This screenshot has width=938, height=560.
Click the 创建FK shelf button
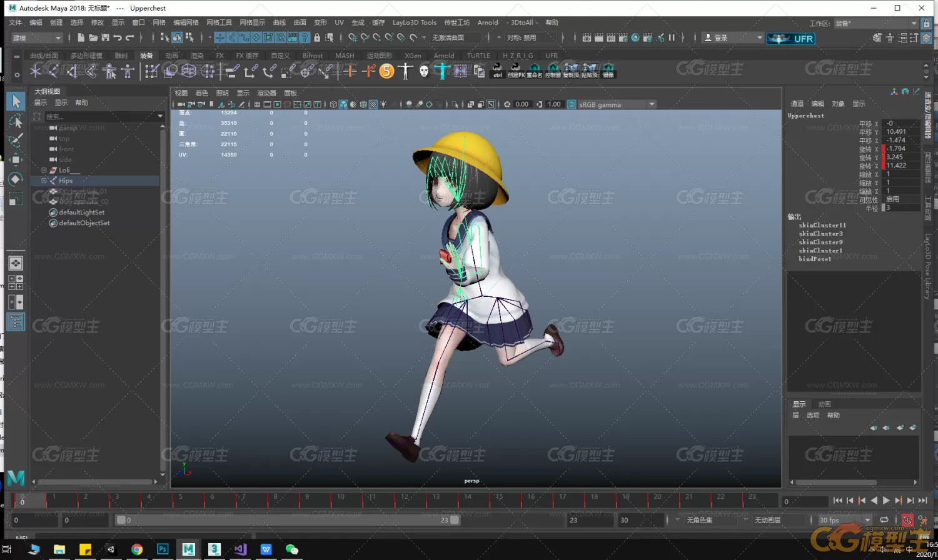point(516,70)
